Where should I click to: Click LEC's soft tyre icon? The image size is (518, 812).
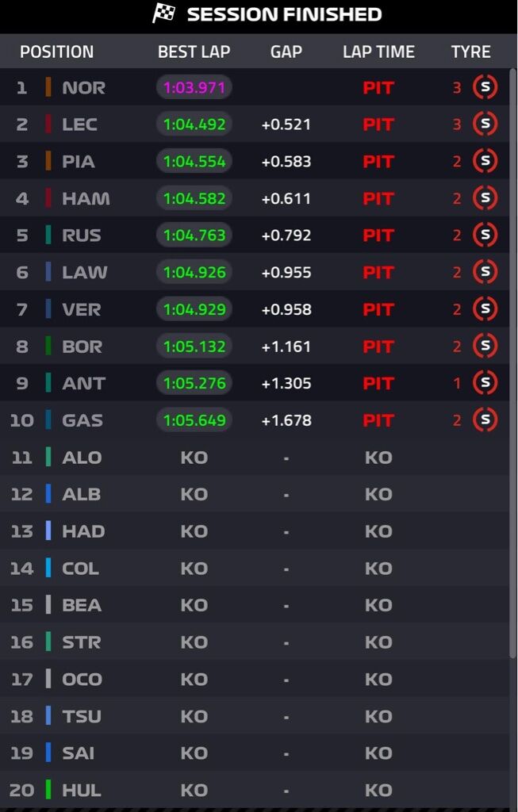[485, 124]
